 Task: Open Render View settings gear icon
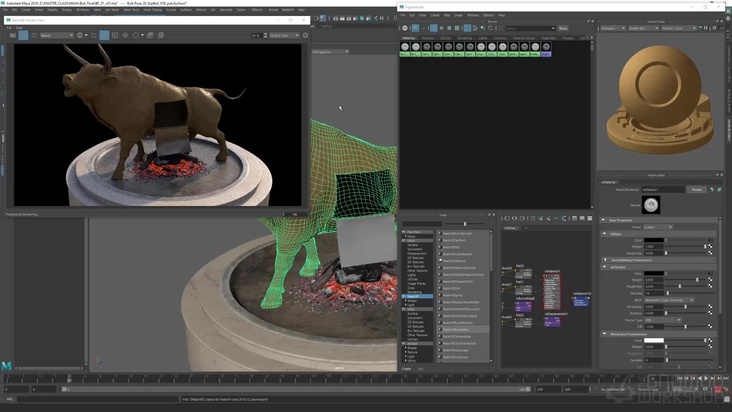[305, 35]
